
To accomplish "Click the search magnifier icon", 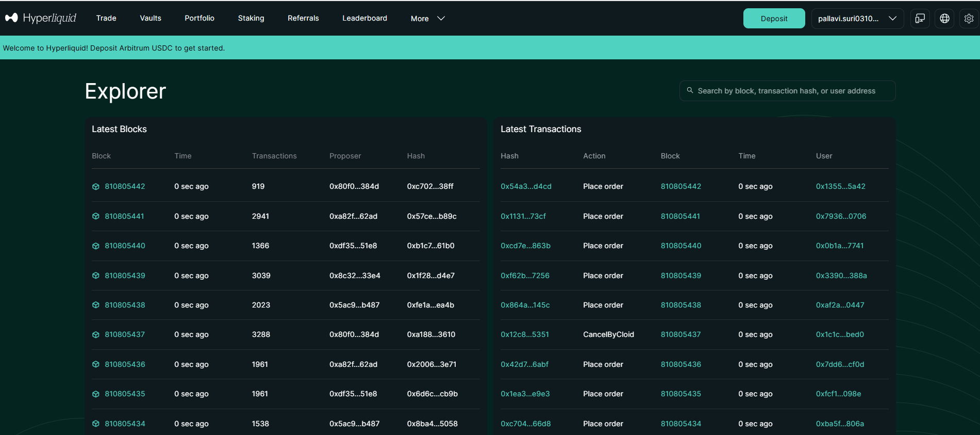I will pos(690,90).
